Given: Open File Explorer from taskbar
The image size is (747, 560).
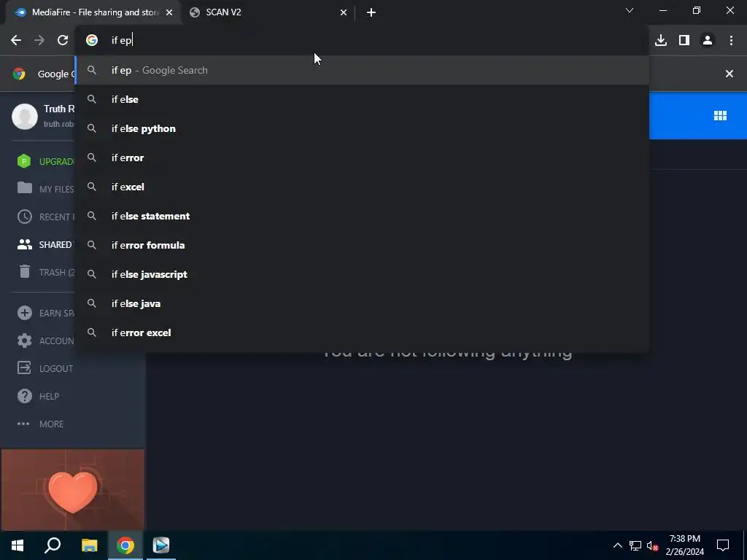Looking at the screenshot, I should tap(89, 545).
